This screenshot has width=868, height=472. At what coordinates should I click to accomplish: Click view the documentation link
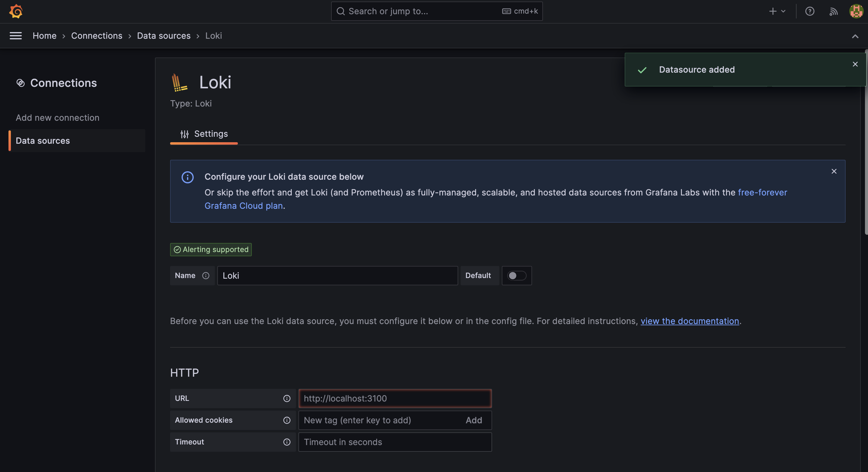pos(689,321)
